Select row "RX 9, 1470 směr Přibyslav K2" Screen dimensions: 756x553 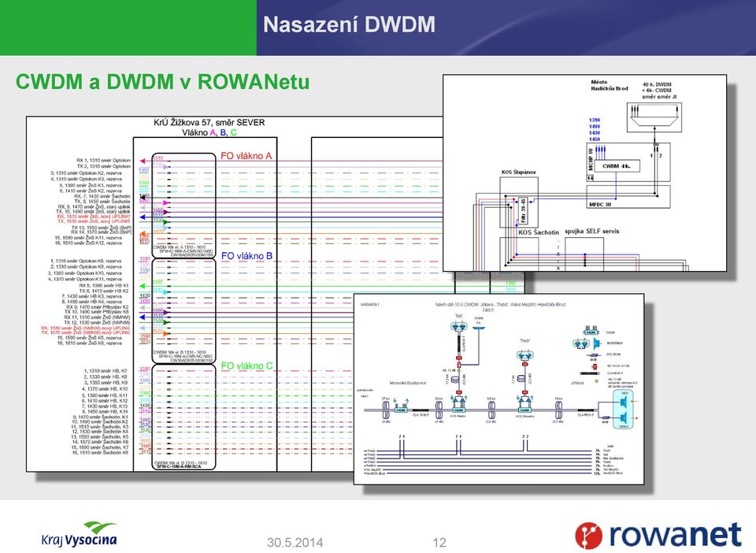(97, 306)
